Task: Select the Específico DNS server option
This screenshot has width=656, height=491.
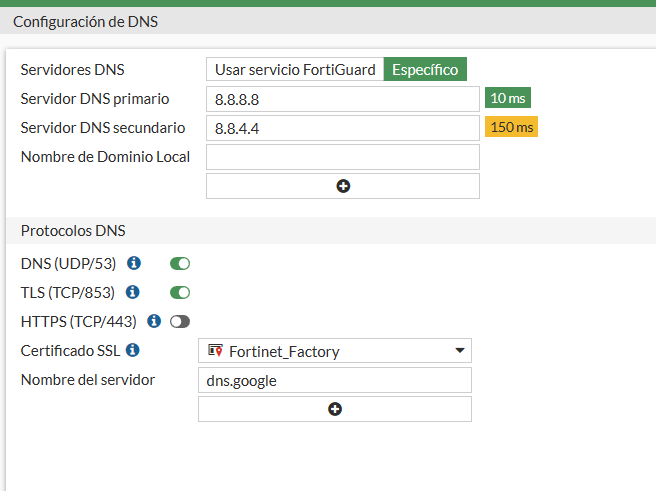Action: pos(425,70)
